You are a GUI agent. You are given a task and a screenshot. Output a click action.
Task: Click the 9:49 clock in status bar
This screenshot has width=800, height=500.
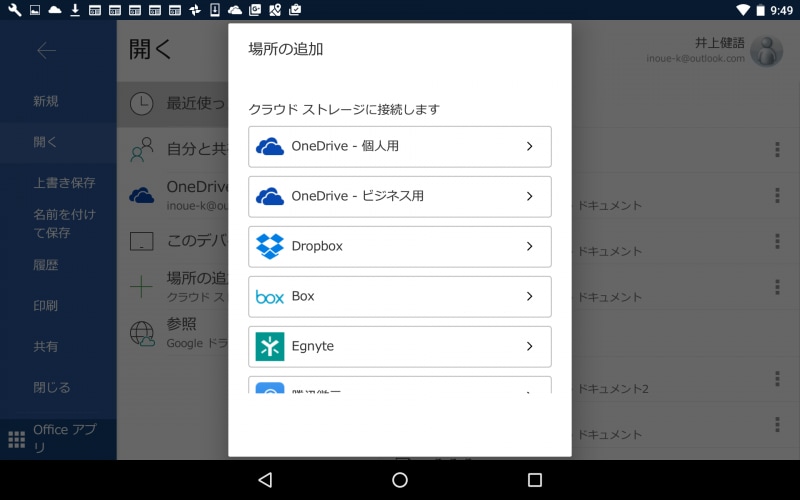[x=782, y=10]
